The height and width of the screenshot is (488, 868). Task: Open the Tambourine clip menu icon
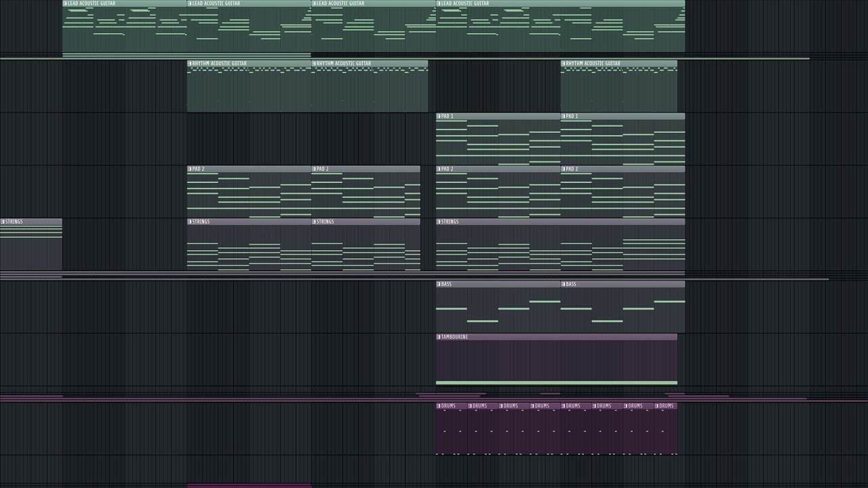point(439,338)
